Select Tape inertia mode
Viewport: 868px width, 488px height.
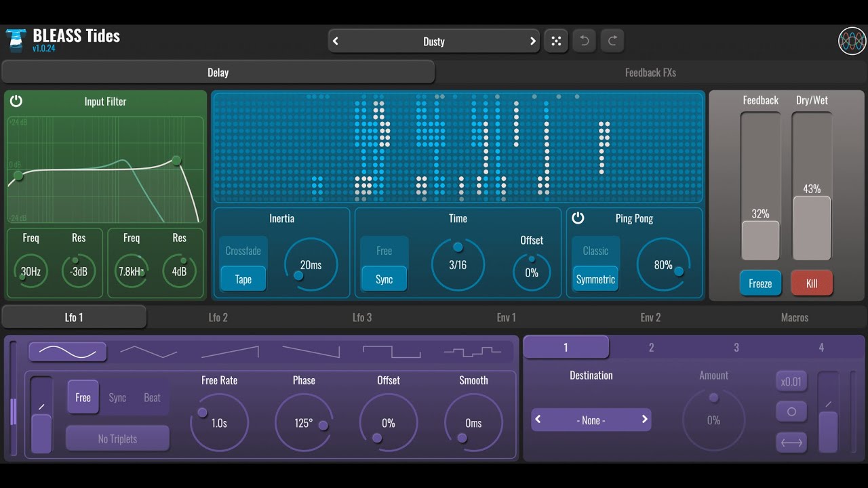tap(243, 279)
